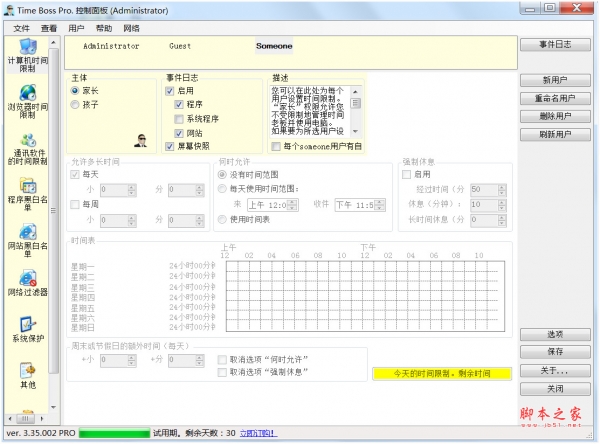Viewport: 600px width, 444px height.
Task: Click the 新用户 button
Action: [555, 80]
